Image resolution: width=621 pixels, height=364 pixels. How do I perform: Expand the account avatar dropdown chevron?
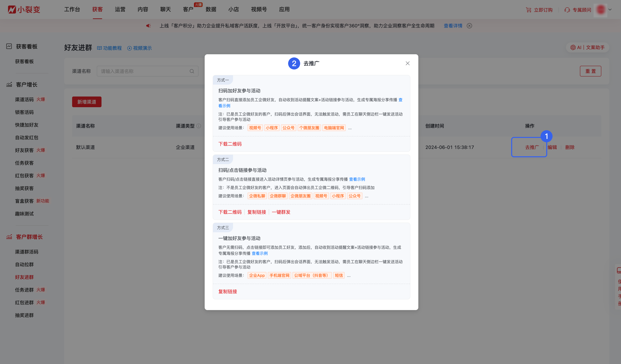click(610, 10)
